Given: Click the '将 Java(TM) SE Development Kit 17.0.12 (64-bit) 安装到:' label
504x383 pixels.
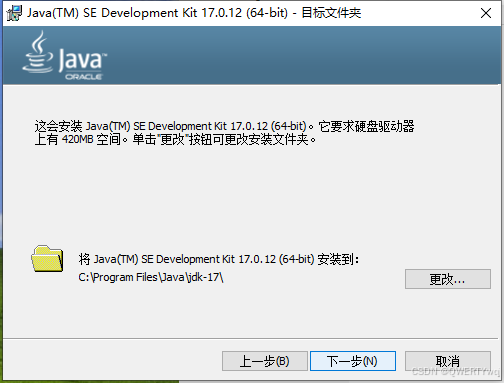Looking at the screenshot, I should click(219, 259).
